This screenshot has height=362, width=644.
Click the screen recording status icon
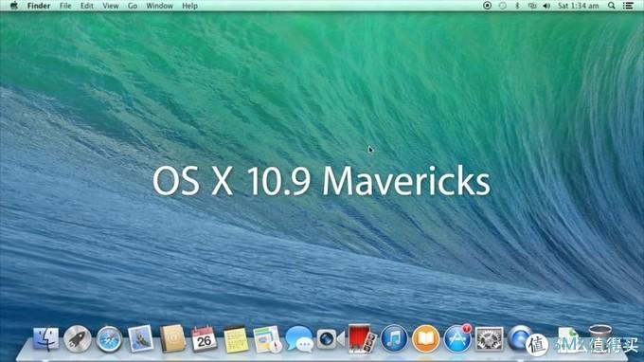[487, 6]
